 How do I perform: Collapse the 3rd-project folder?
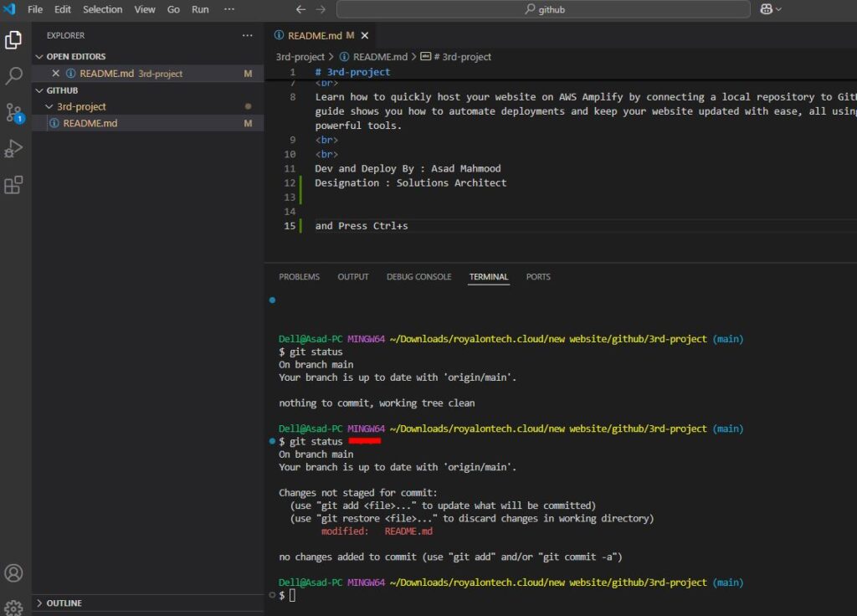[49, 106]
